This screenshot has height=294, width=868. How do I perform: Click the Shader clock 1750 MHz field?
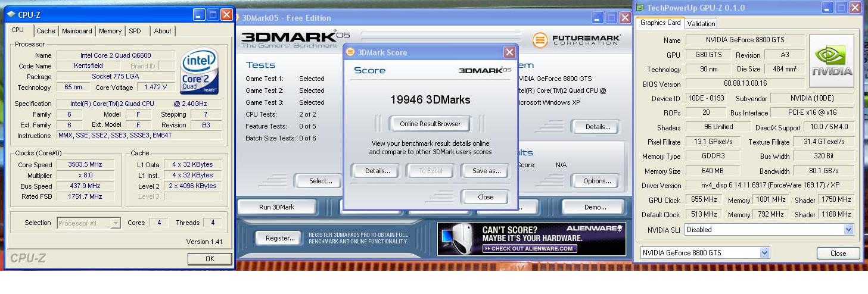[x=836, y=200]
